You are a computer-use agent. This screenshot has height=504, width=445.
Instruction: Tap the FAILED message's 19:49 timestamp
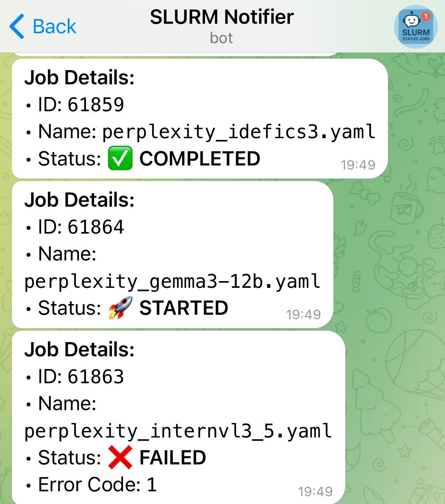tap(315, 491)
